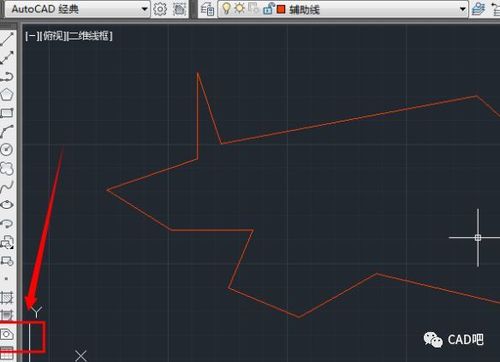Open the 俯视 view controls menu

tap(53, 36)
